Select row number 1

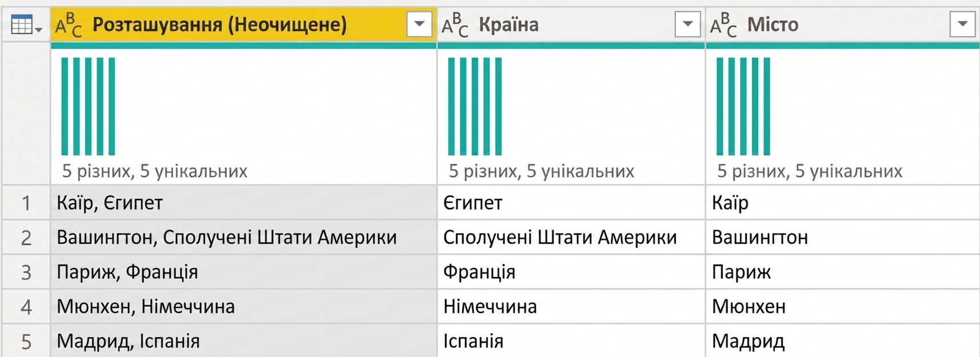[x=26, y=203]
